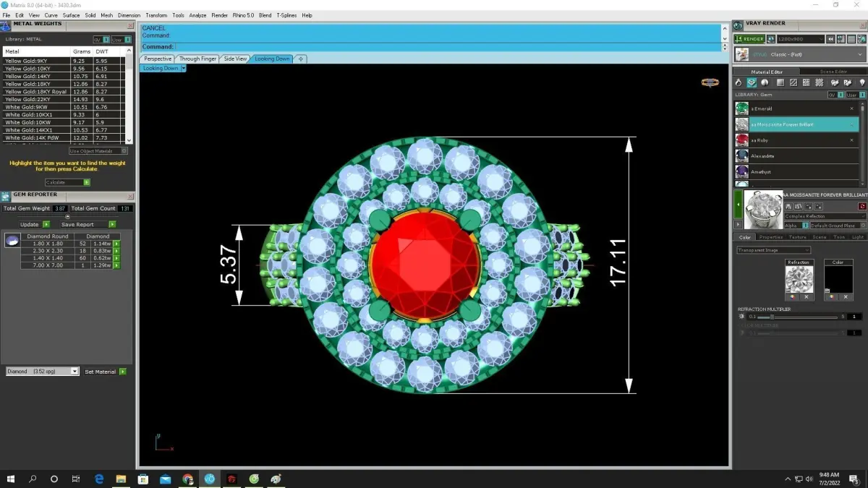Toggle Use Object Materials checkbox
Screen dimensions: 868x488
tap(98, 151)
